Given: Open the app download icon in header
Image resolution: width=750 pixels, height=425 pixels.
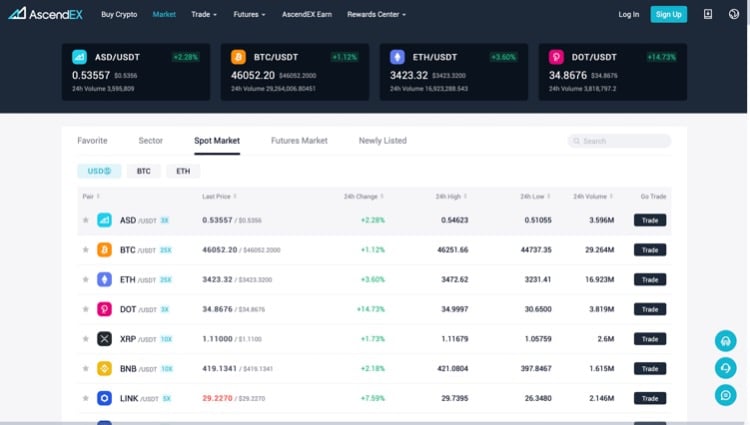Looking at the screenshot, I should [x=708, y=14].
